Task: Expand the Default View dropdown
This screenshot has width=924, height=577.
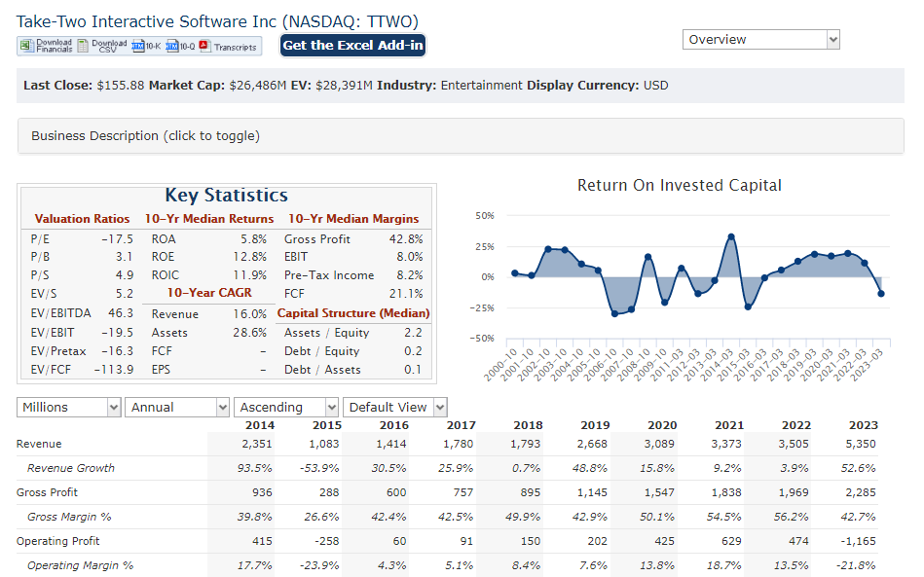Action: click(x=395, y=408)
